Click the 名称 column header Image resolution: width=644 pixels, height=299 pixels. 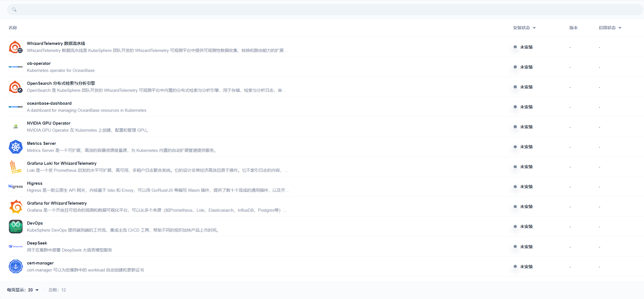[x=13, y=28]
